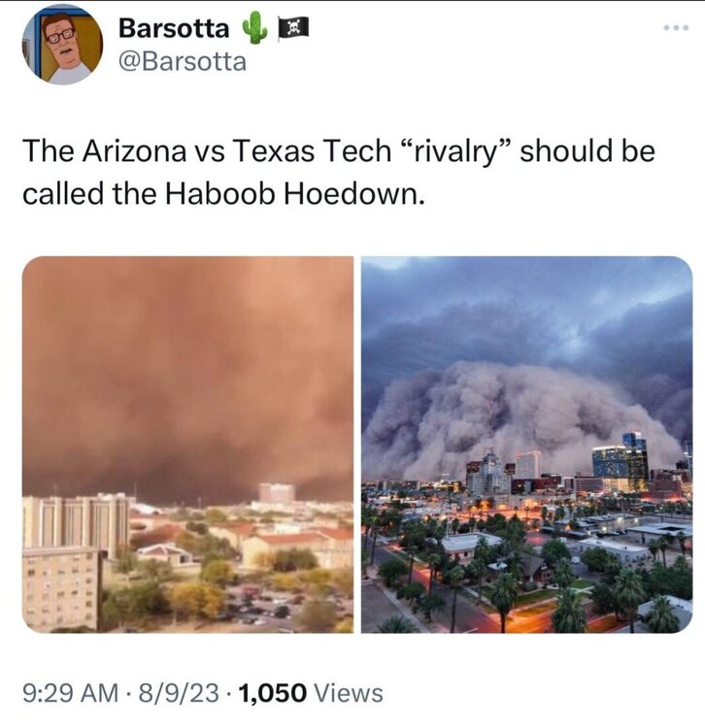Click the quoted word rivalry
Viewport: 705px width, 728px height.
click(454, 151)
